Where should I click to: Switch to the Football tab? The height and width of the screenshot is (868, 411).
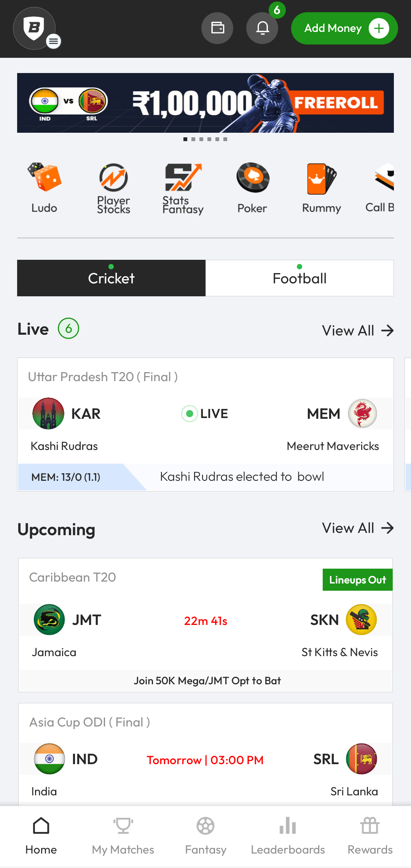pos(299,278)
